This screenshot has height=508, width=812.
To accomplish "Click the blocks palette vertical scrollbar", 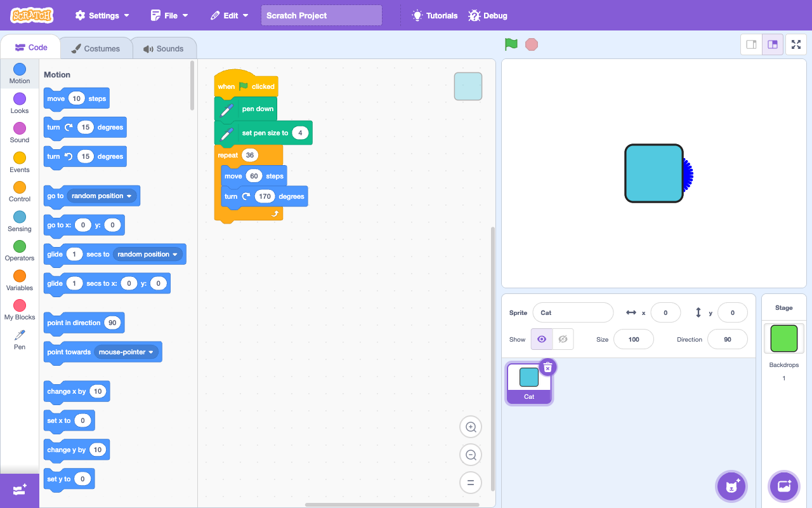I will pyautogui.click(x=192, y=86).
